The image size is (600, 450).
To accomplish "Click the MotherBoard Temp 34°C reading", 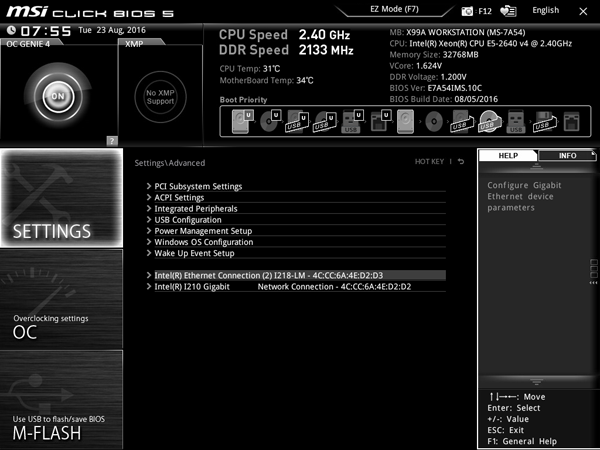I will coord(266,80).
